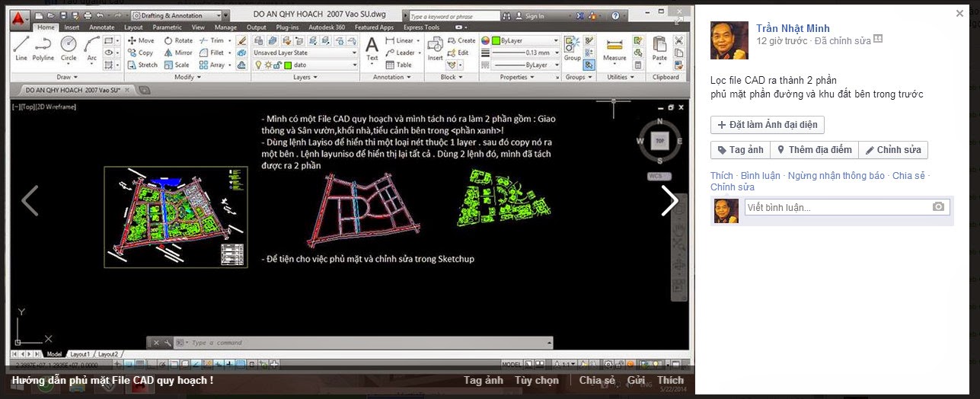
Task: Open the Parametric ribbon tab
Action: coord(168,27)
